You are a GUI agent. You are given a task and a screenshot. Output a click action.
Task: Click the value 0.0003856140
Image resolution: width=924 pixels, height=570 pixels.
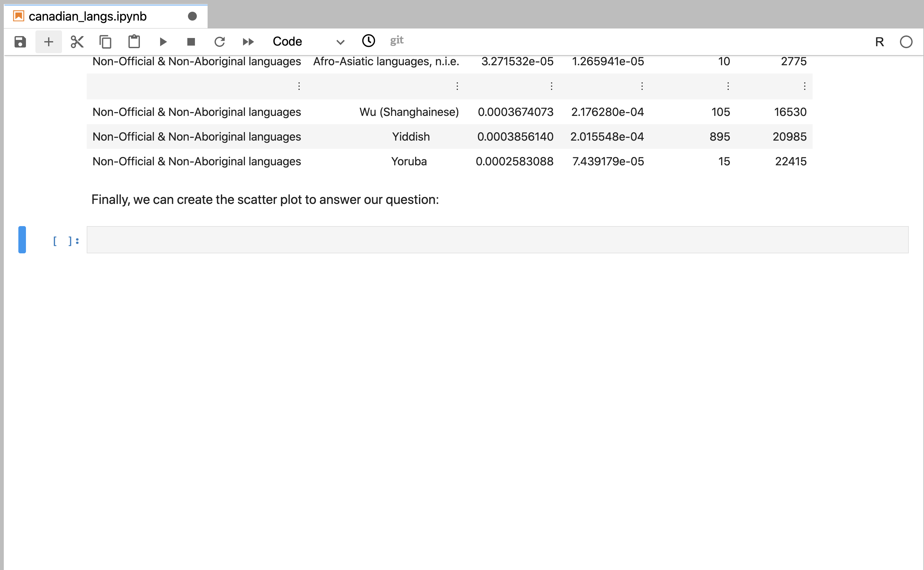tap(515, 136)
